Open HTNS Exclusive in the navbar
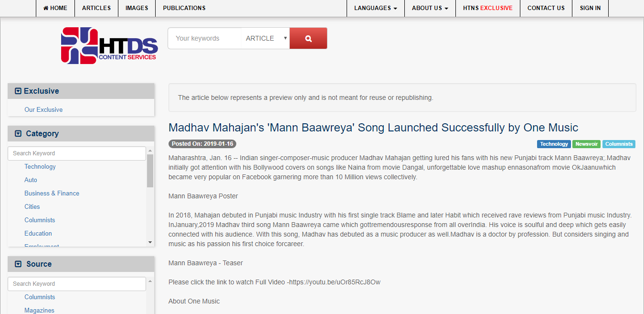The width and height of the screenshot is (644, 314). click(x=488, y=8)
